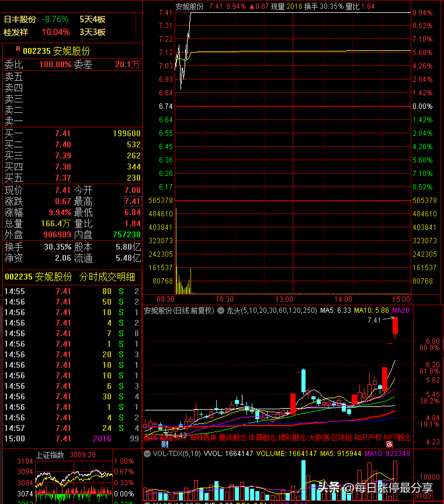Click the 买一 bid row at 7.41
Image resolution: width=444 pixels, height=504 pixels.
(x=72, y=133)
